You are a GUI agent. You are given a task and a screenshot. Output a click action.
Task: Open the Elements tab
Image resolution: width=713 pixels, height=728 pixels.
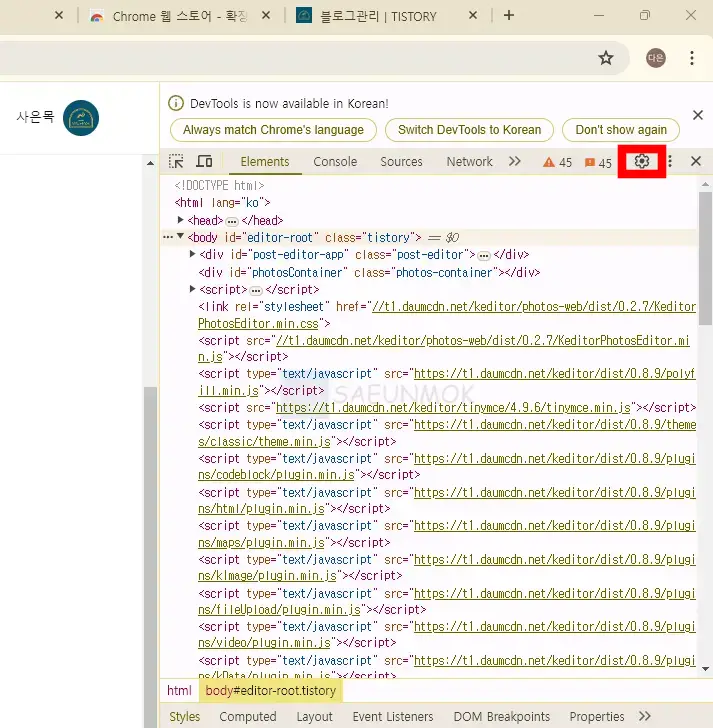tap(265, 162)
